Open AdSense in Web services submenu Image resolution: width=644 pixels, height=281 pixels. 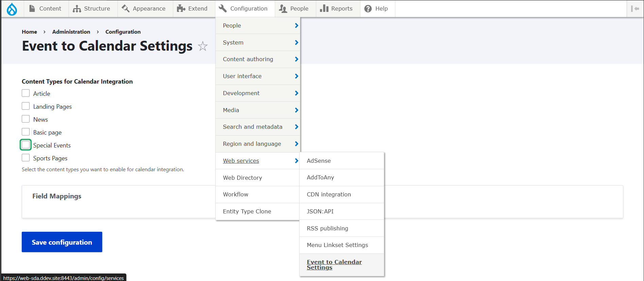[342, 161]
